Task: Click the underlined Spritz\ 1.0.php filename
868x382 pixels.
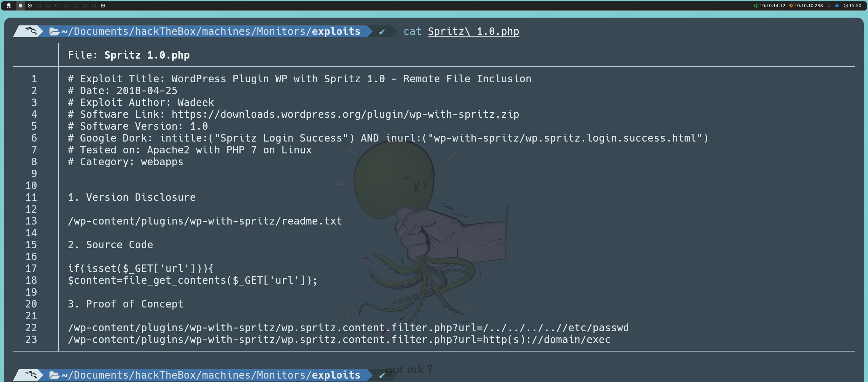Action: coord(473,31)
